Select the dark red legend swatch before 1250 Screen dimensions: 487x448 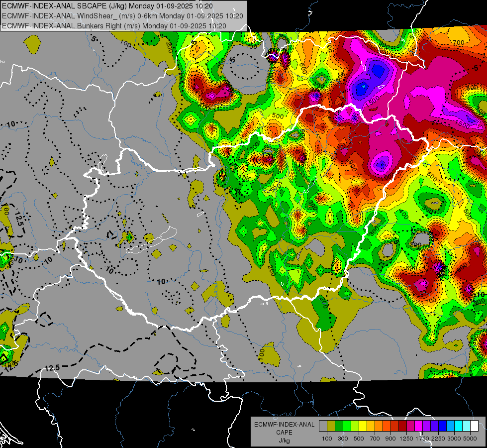point(403,426)
